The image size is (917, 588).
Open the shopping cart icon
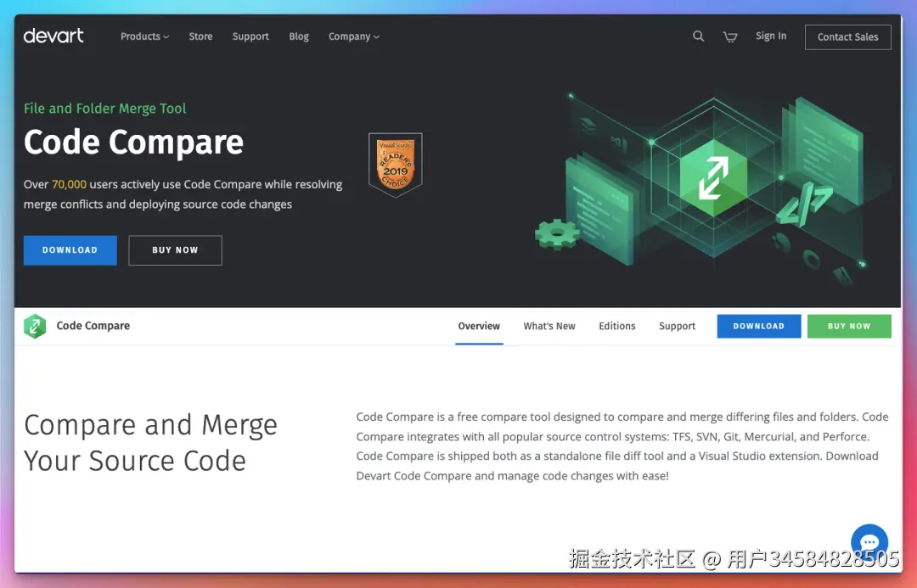click(x=730, y=36)
